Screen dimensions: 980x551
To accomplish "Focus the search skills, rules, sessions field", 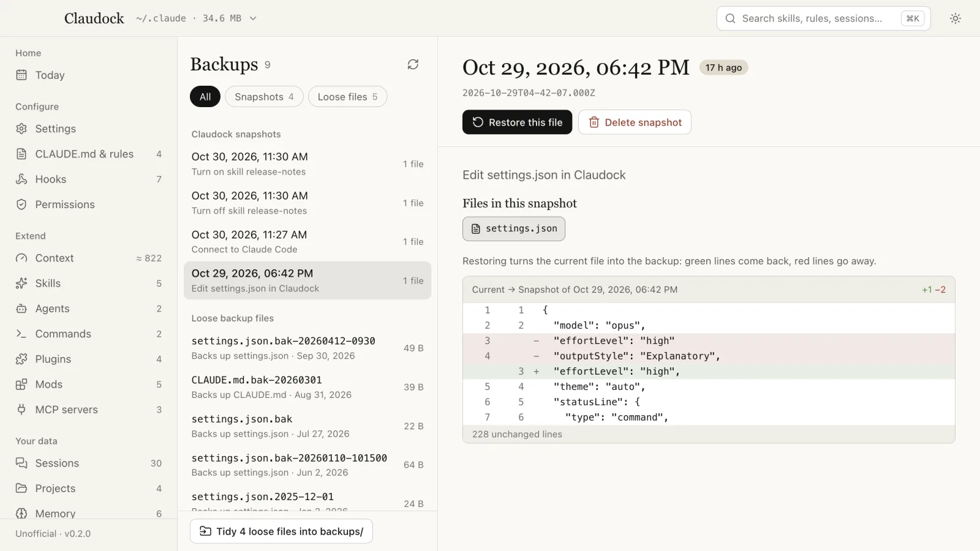I will pyautogui.click(x=823, y=18).
